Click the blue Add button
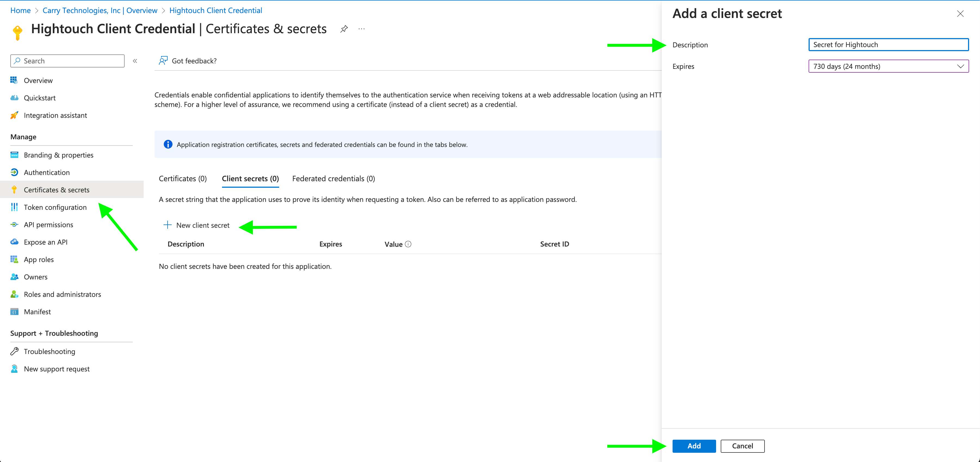 point(694,446)
